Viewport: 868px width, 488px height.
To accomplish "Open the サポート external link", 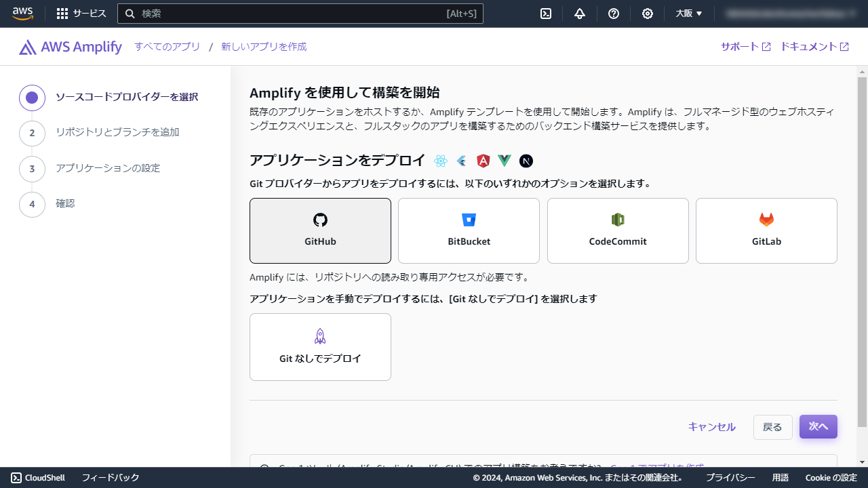I will click(745, 47).
